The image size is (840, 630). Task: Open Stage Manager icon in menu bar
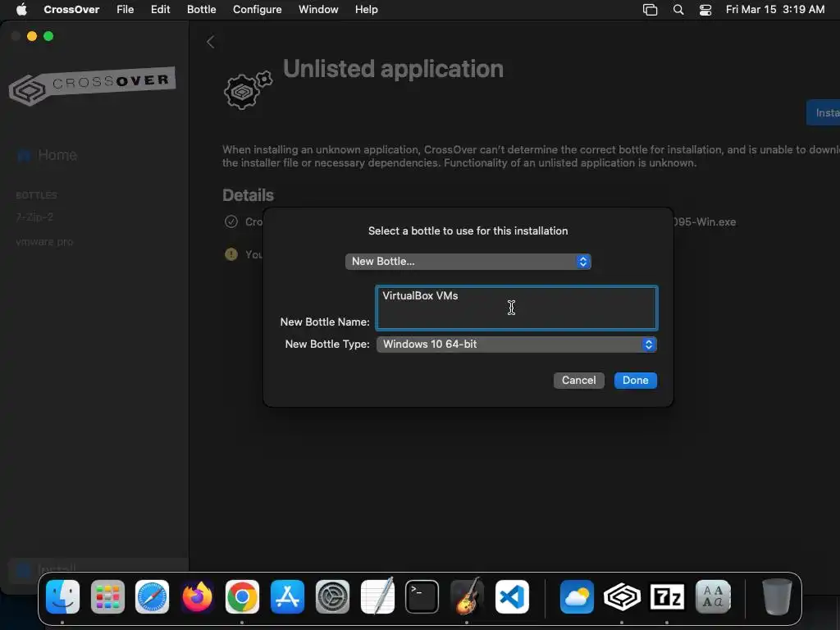pos(650,10)
